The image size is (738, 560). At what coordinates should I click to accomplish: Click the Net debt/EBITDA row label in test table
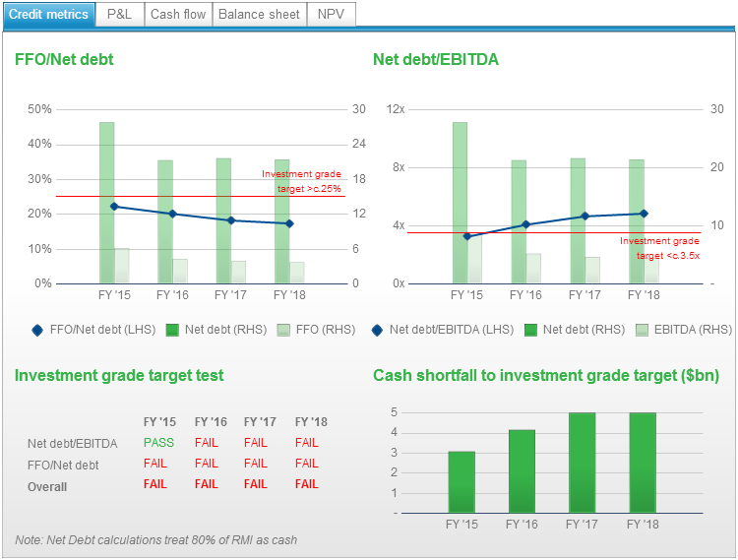click(x=72, y=444)
